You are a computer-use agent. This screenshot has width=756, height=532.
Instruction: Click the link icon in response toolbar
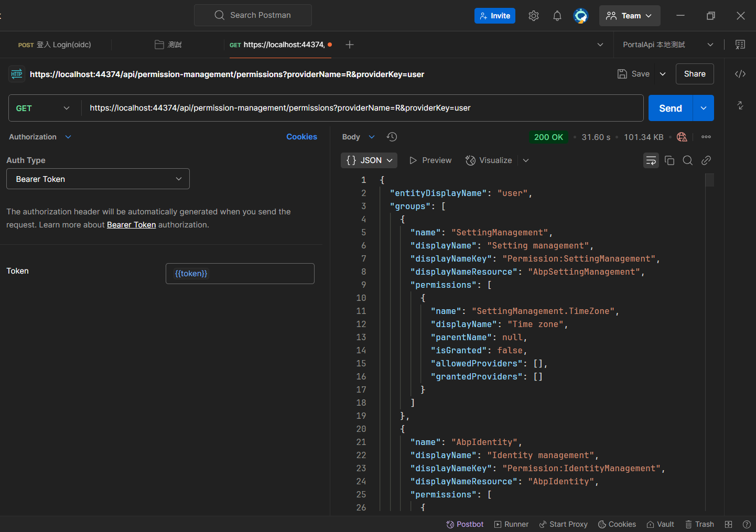pyautogui.click(x=706, y=160)
